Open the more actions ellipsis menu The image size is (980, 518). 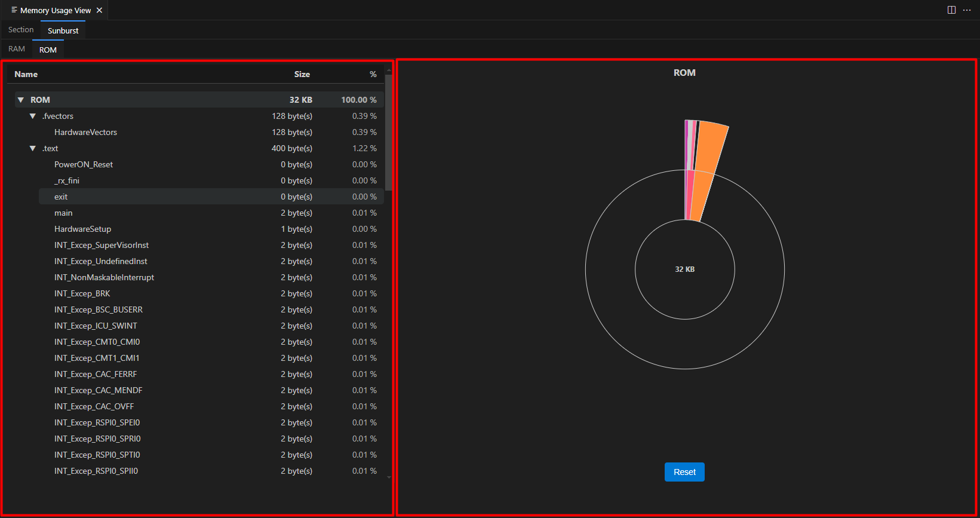tap(967, 10)
